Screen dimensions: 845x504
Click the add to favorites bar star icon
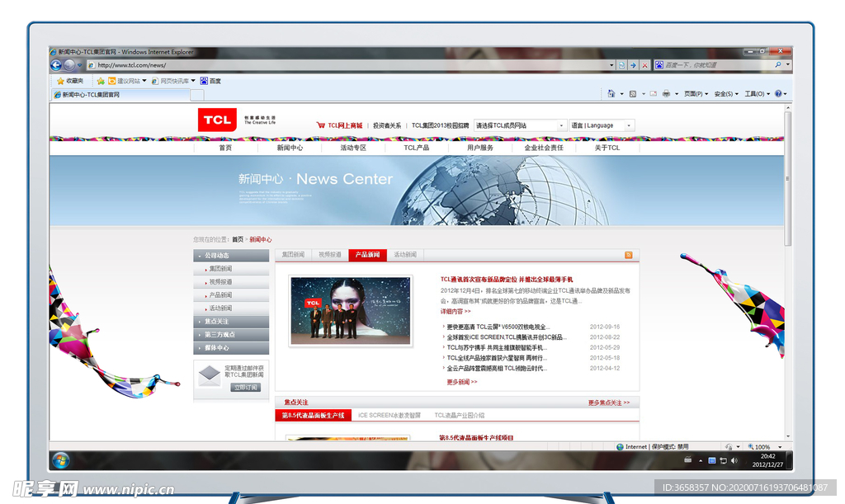(x=100, y=81)
